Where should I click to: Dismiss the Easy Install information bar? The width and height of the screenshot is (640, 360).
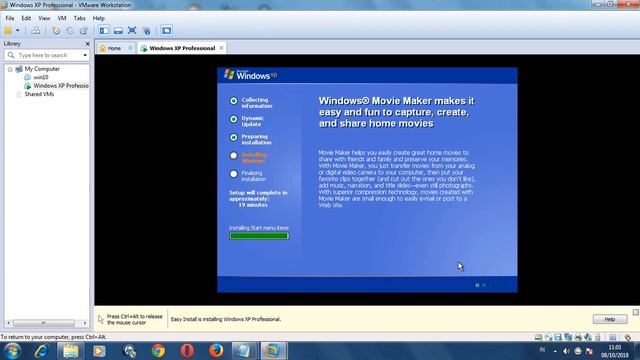636,312
